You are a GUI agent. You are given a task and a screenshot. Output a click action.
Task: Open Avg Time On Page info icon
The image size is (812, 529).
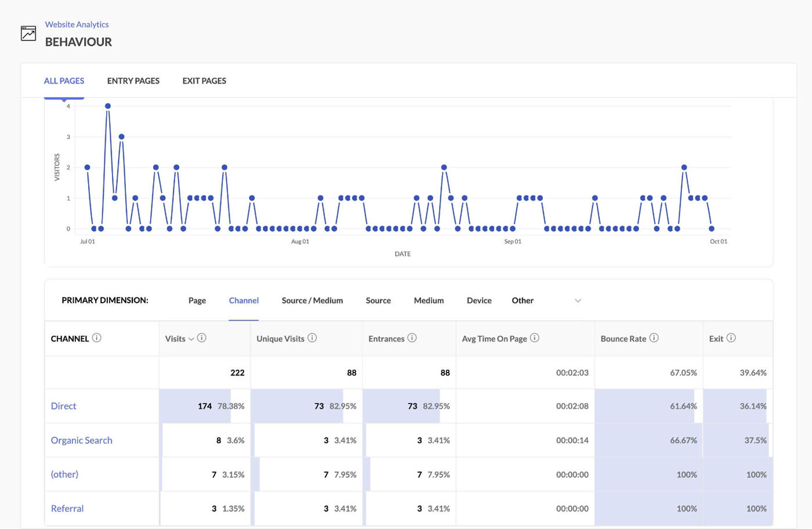tap(535, 338)
